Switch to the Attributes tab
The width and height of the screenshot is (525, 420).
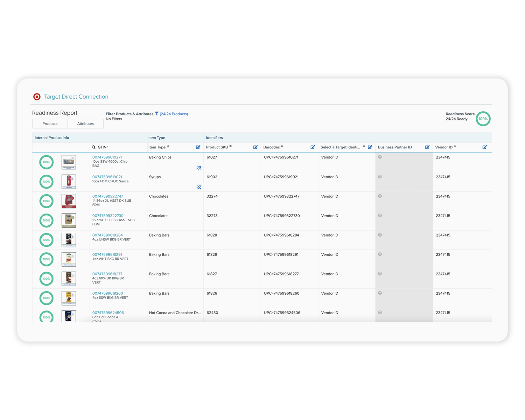coord(85,124)
